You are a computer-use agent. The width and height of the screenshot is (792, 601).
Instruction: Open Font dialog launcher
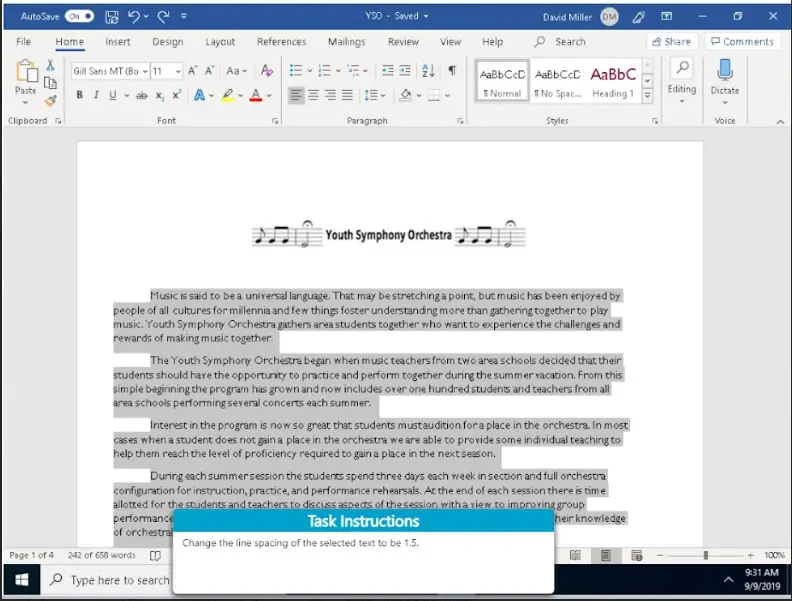coord(275,121)
